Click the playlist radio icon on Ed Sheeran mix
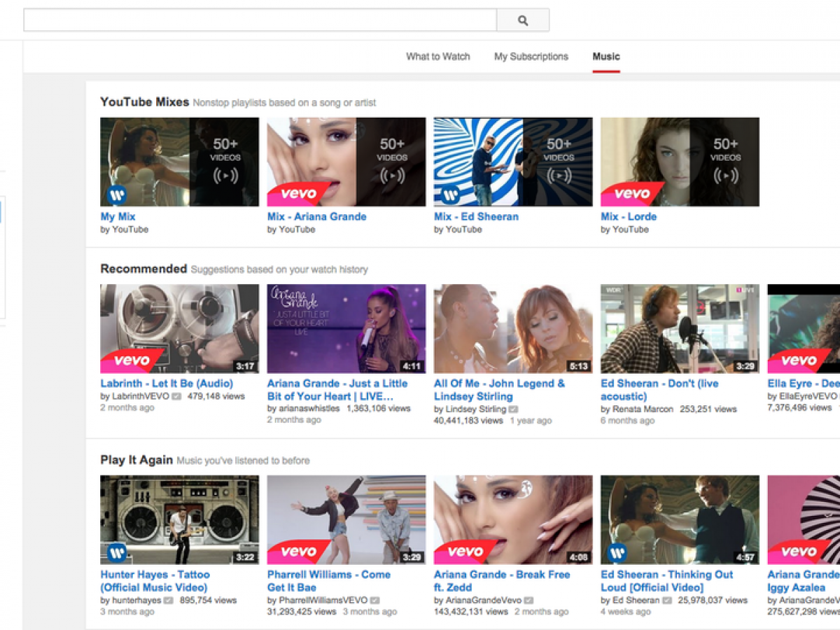This screenshot has width=840, height=630. pyautogui.click(x=559, y=176)
